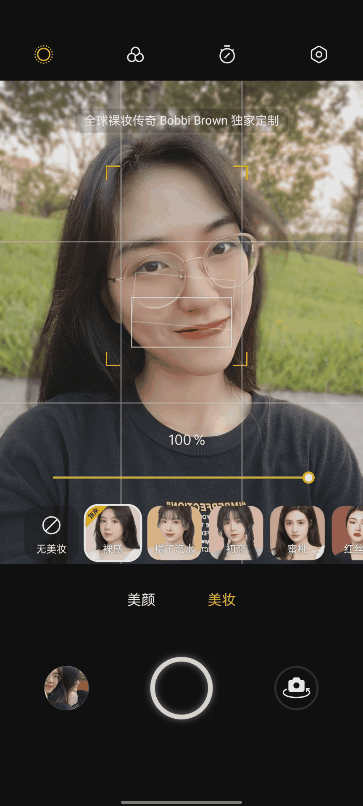Viewport: 363px width, 806px height.
Task: Flip camera with the switch-camera icon
Action: point(296,688)
